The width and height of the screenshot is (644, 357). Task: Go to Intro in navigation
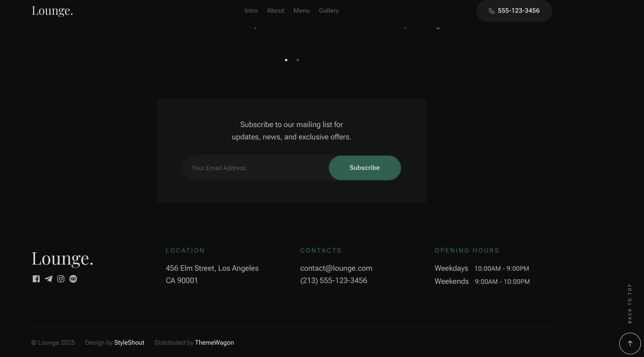(x=251, y=11)
